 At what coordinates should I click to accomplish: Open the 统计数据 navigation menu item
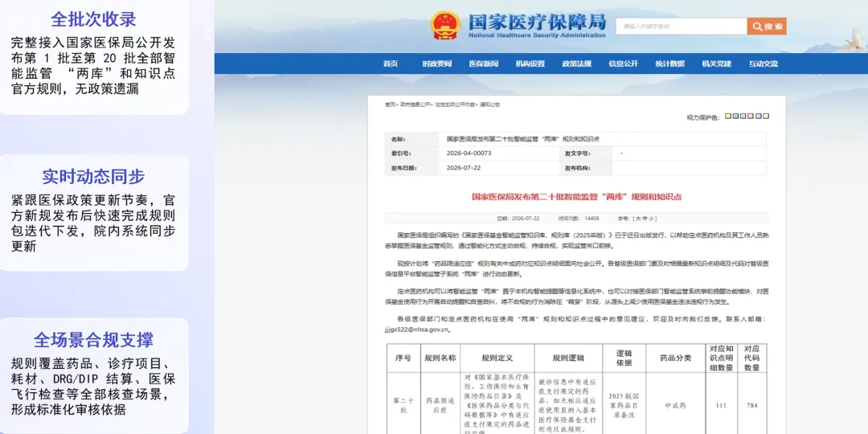pos(669,63)
